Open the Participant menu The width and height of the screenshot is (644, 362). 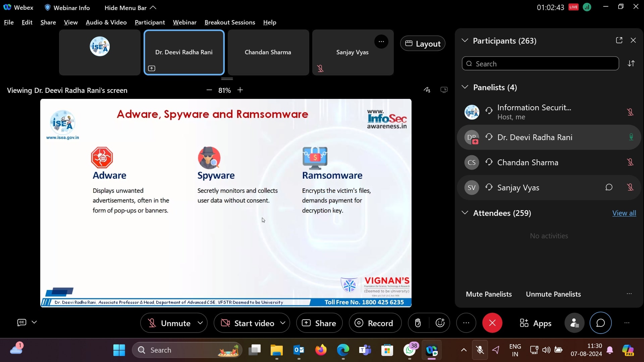(x=150, y=22)
